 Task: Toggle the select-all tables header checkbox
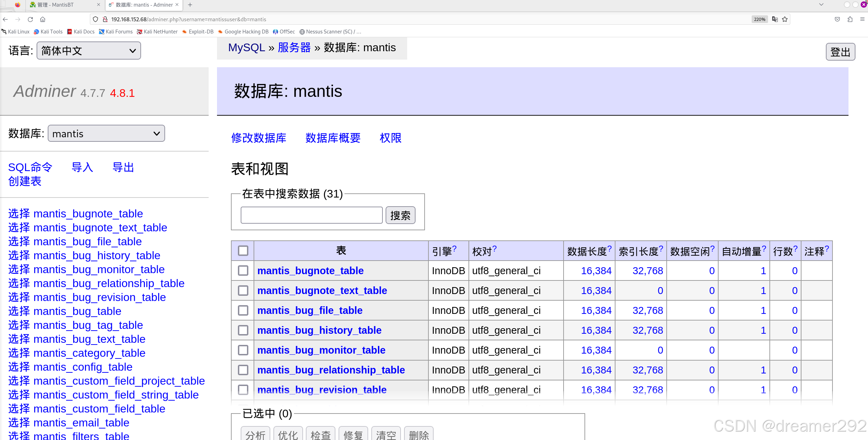(243, 250)
